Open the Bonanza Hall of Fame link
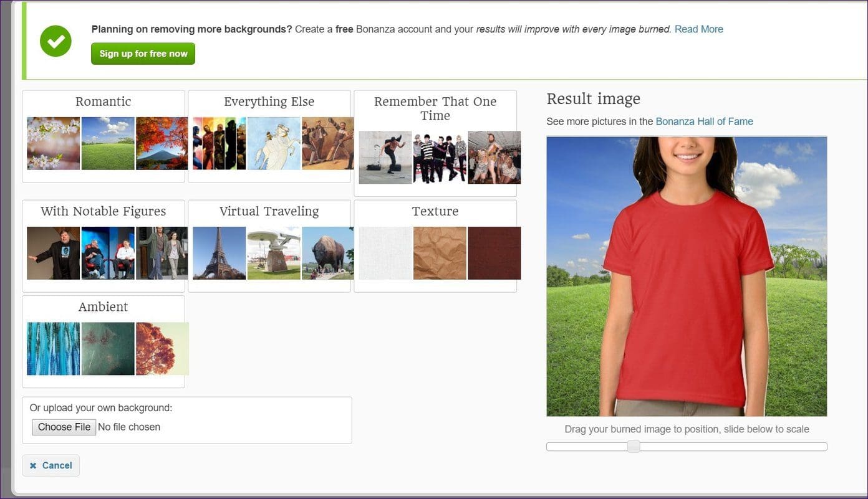Image resolution: width=868 pixels, height=499 pixels. click(x=704, y=121)
